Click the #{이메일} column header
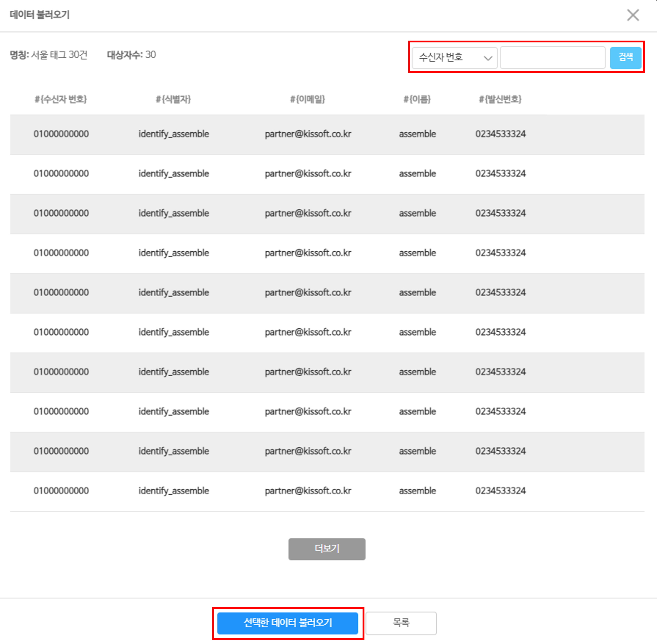This screenshot has width=657, height=644. tap(308, 99)
